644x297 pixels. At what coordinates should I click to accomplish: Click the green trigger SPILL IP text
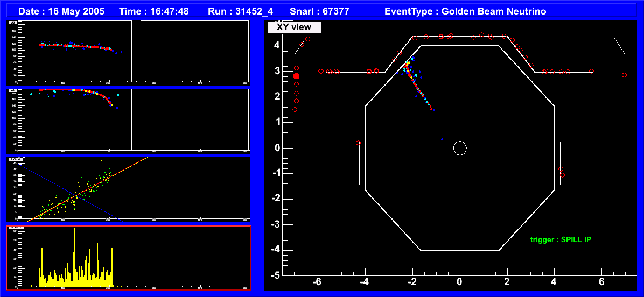pyautogui.click(x=560, y=239)
